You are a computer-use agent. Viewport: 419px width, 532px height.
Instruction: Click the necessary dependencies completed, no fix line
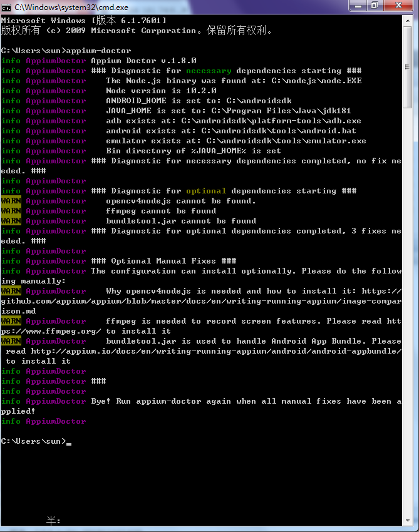point(201,166)
